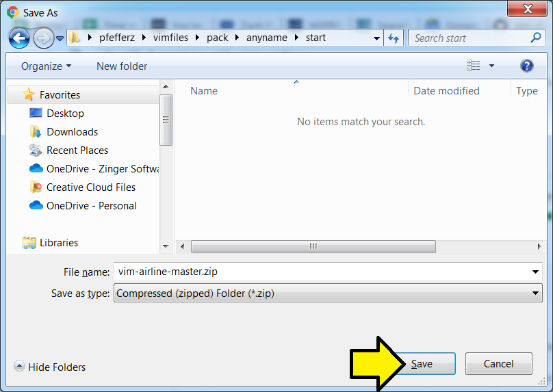Click the magnifying glass search icon

tap(536, 38)
